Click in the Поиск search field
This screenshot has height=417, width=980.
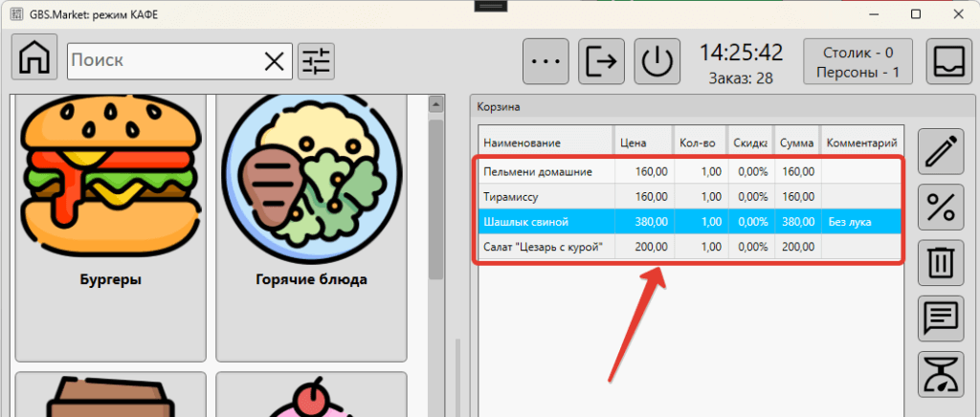point(163,61)
